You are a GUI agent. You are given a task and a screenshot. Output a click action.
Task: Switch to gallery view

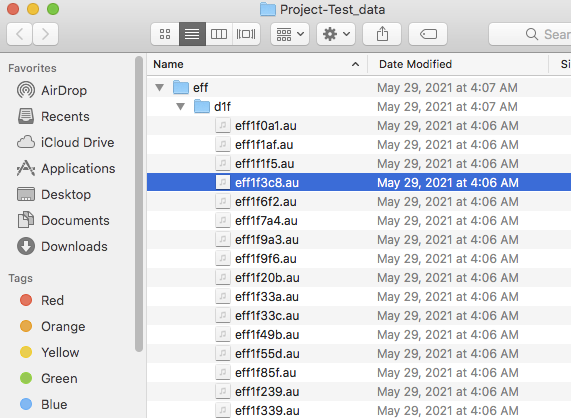(x=246, y=34)
